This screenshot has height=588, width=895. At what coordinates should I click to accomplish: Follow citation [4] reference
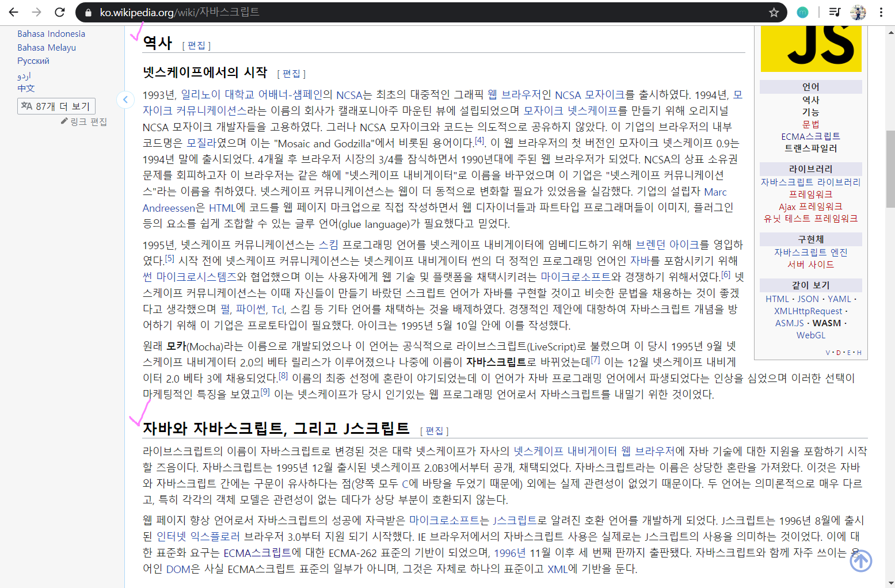coord(479,140)
